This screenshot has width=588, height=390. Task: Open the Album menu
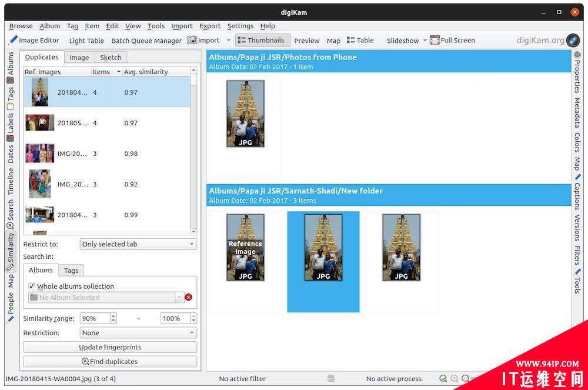(x=49, y=26)
